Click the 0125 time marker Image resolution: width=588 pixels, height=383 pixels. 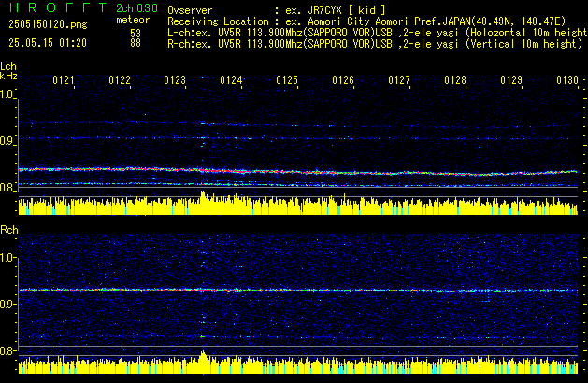[287, 80]
